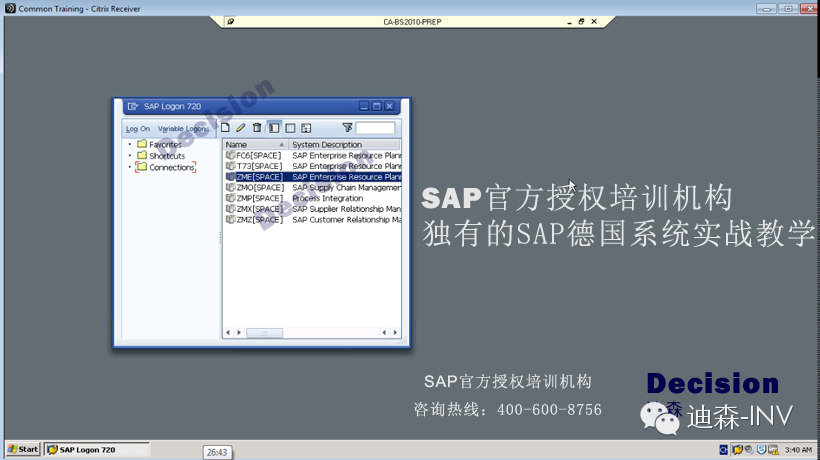The image size is (820, 460).
Task: Minimize the SAP Logon 720 window
Action: pyautogui.click(x=364, y=106)
